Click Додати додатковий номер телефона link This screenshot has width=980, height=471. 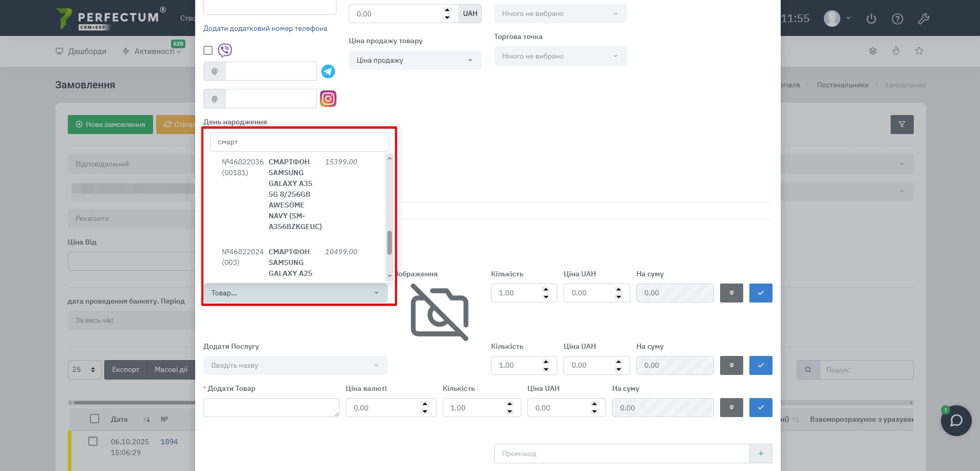[265, 29]
